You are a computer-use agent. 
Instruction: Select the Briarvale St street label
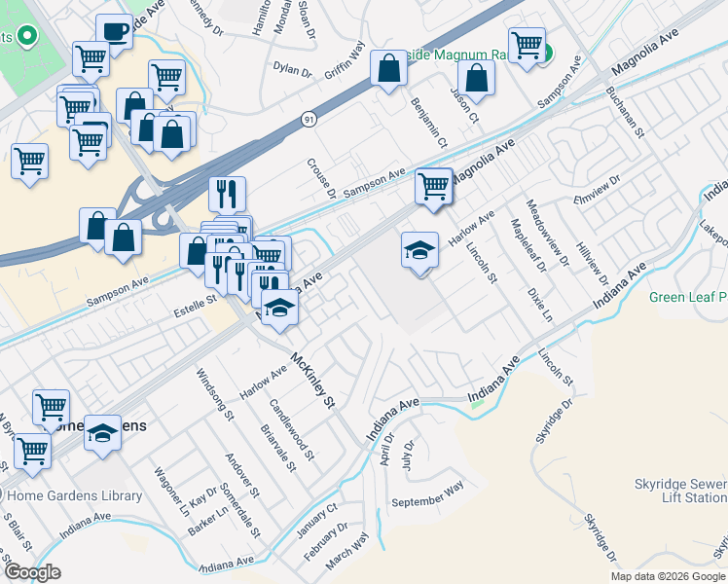[x=278, y=448]
